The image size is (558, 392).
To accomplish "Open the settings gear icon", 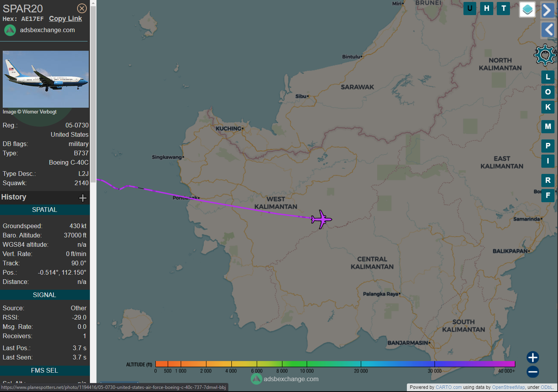I will click(x=545, y=55).
